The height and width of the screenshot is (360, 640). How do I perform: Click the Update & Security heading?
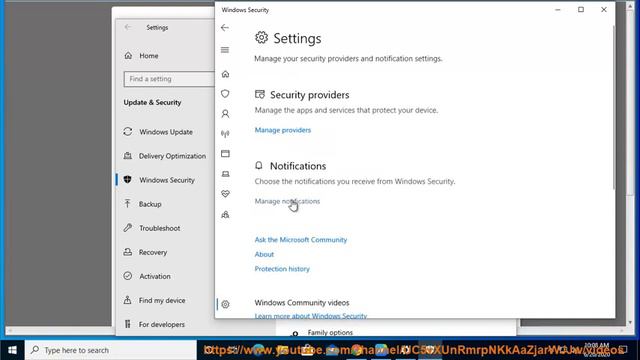[152, 102]
